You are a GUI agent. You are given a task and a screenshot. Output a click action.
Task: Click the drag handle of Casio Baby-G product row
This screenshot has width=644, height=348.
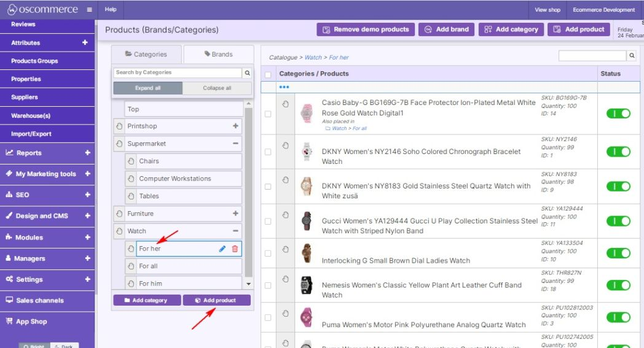click(286, 104)
